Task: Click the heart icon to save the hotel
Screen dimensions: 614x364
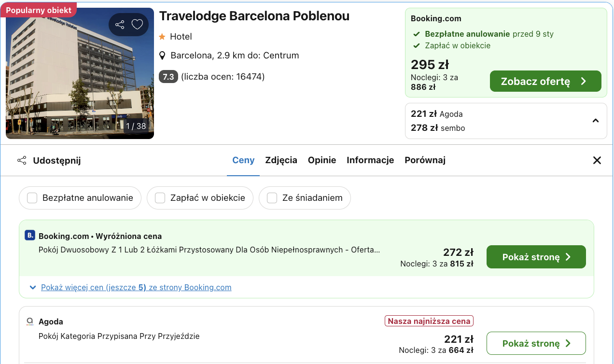Action: pos(137,24)
